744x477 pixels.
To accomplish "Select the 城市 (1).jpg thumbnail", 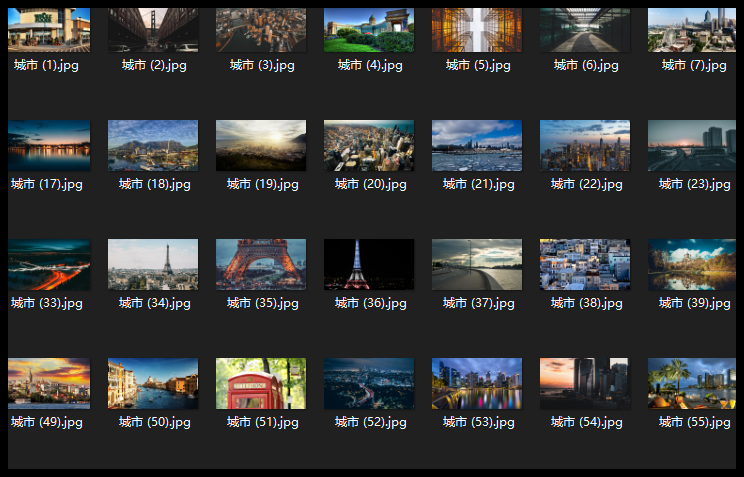I will (x=49, y=30).
